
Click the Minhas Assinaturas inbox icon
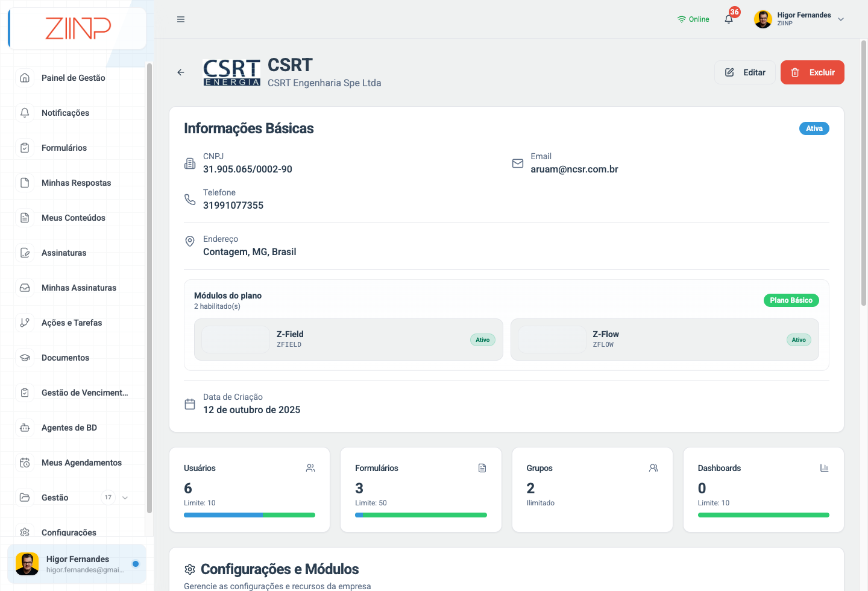click(25, 288)
